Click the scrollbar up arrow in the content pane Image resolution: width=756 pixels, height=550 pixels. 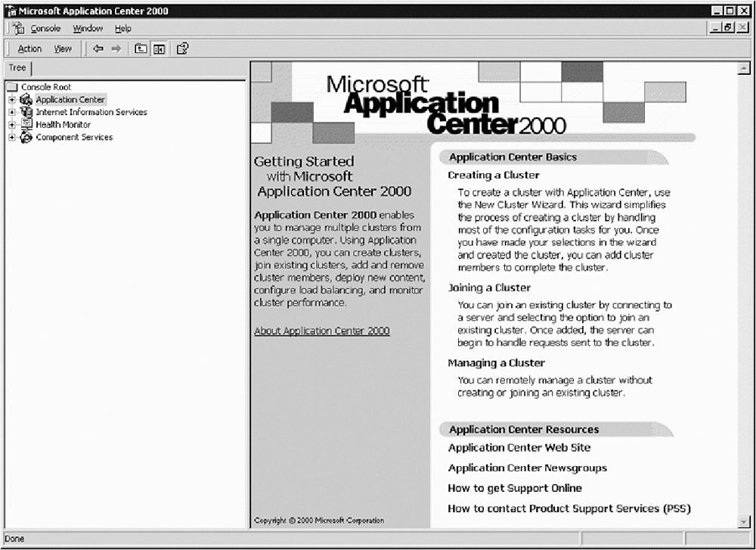743,69
